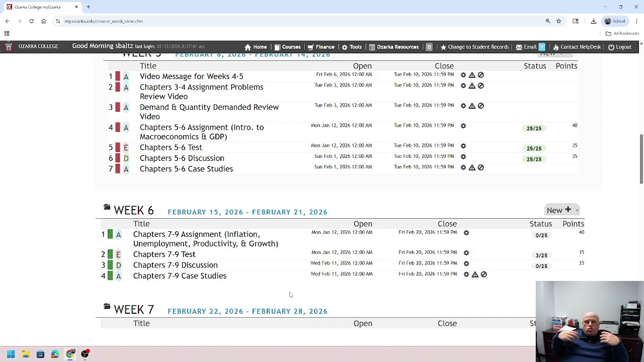Click prohibit icon for Demand & Quantity Demanded Video
644x362 pixels.
[x=480, y=106]
